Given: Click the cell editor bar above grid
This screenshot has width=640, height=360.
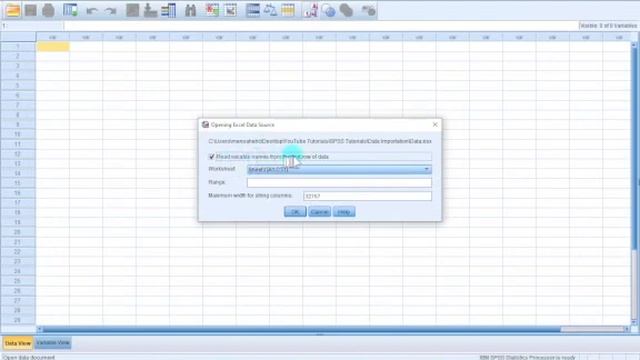Looking at the screenshot, I should coord(320,26).
